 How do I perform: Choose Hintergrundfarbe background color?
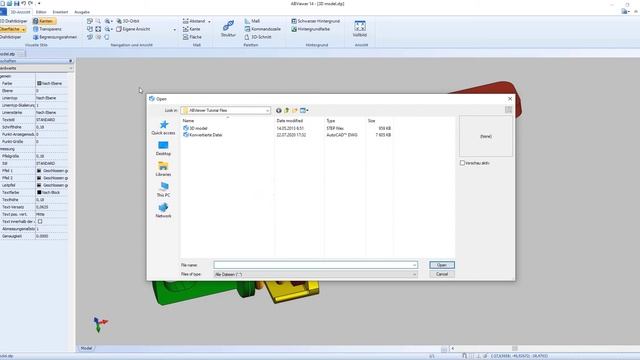pos(310,29)
